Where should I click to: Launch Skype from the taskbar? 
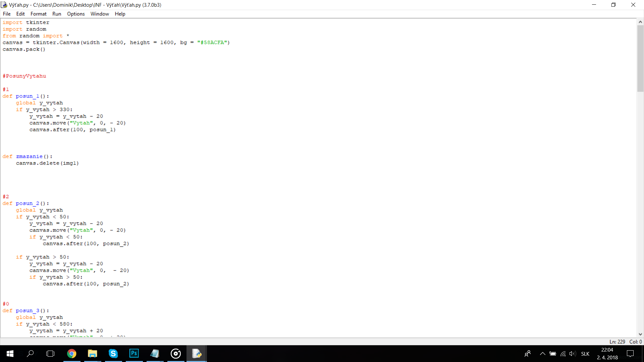point(113,354)
